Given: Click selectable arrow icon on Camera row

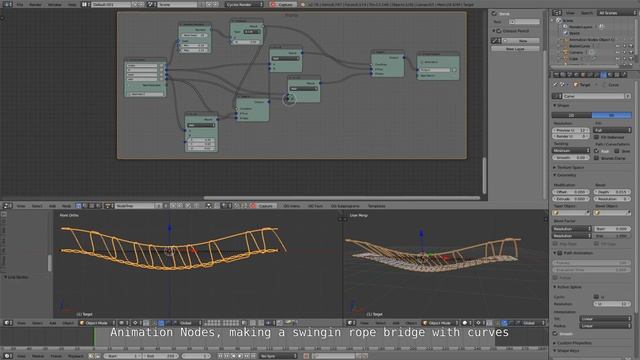Looking at the screenshot, I should (x=624, y=52).
